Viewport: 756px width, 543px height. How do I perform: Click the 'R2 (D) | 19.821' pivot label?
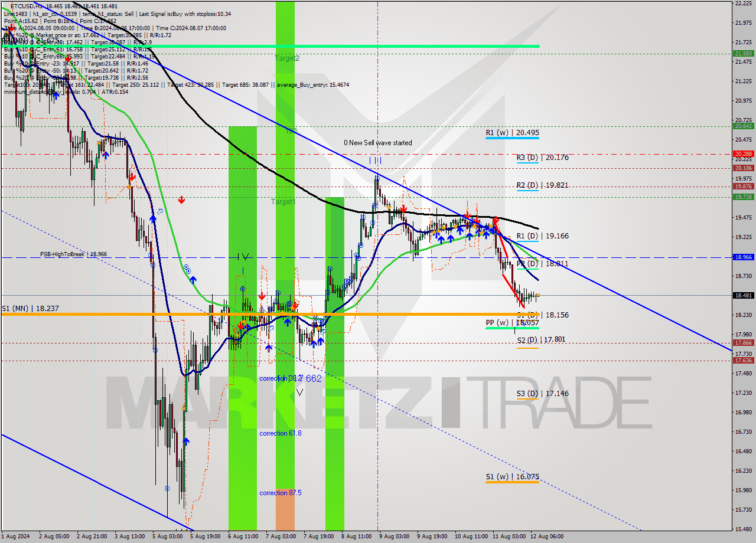pos(542,185)
